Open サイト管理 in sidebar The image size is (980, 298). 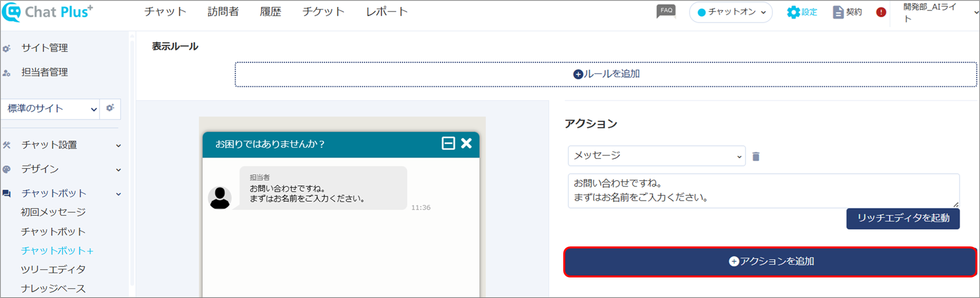tap(44, 48)
